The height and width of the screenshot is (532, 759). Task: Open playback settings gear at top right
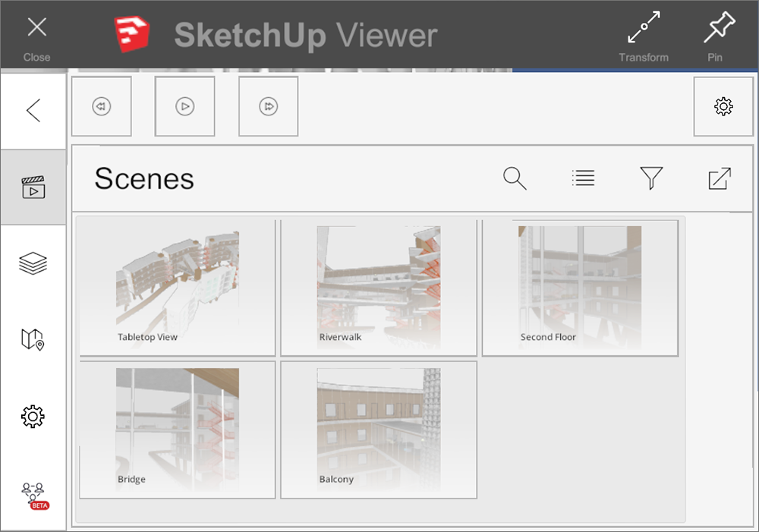723,106
